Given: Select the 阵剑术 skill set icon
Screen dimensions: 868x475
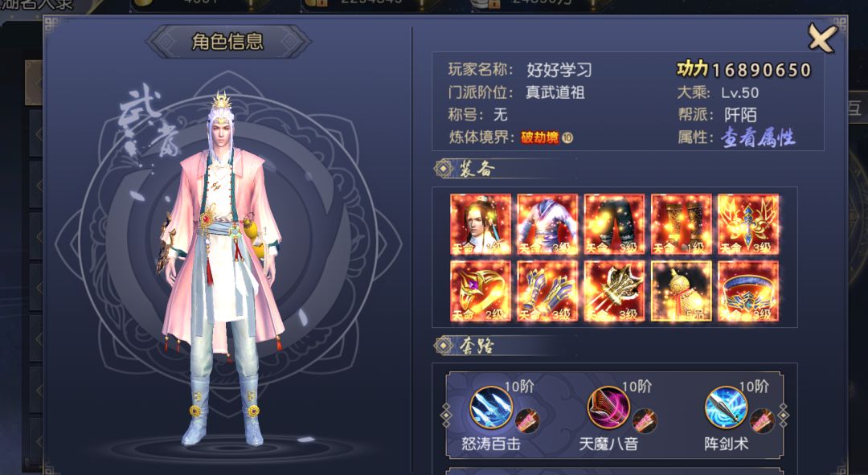Looking at the screenshot, I should point(726,407).
